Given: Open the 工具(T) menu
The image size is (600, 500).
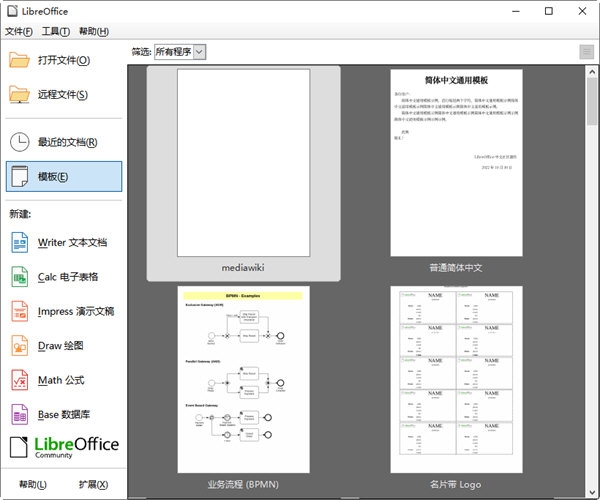Looking at the screenshot, I should pos(56,31).
